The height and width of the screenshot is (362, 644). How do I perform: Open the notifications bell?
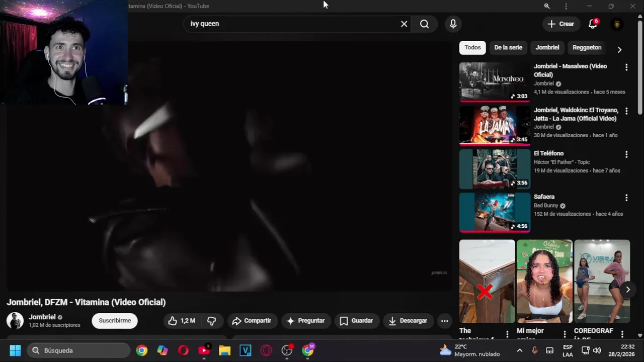click(x=593, y=24)
